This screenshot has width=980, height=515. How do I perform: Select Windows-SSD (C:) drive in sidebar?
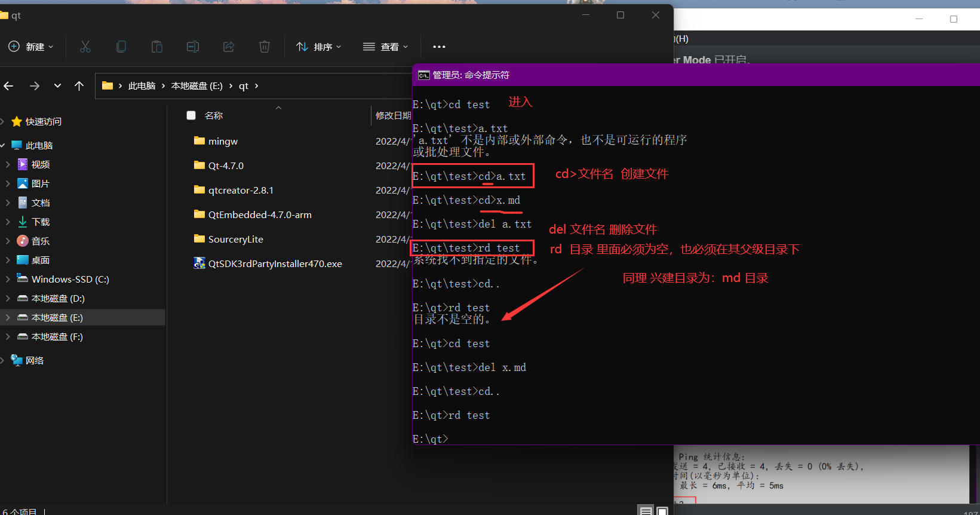point(70,279)
